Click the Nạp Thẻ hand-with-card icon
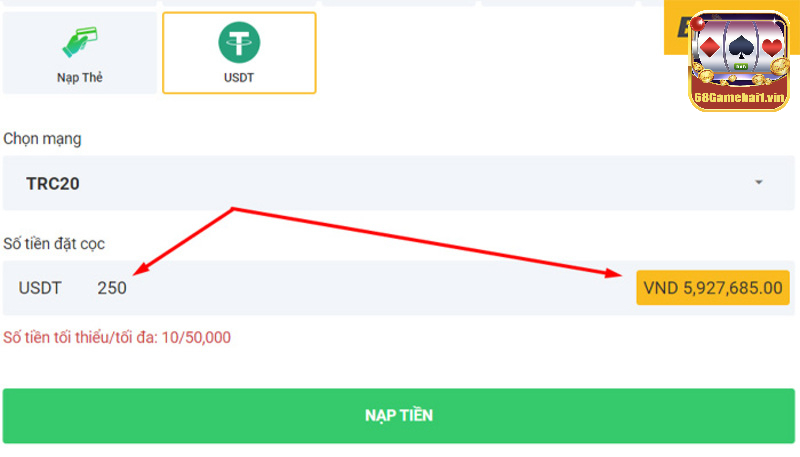Image resolution: width=800 pixels, height=457 pixels. pos(80,42)
